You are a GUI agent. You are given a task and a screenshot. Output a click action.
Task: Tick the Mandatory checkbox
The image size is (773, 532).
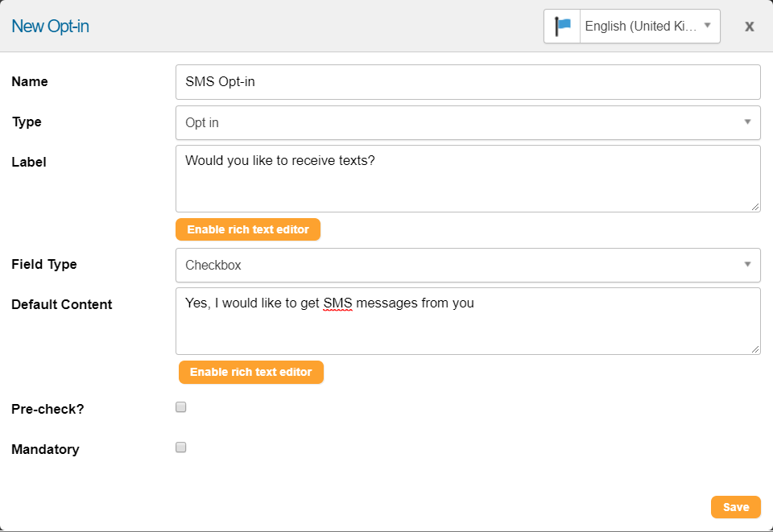pos(181,447)
